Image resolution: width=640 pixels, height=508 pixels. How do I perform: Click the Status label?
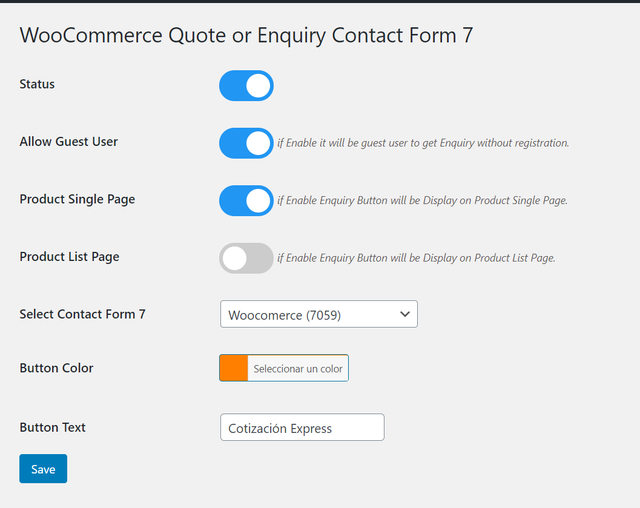[x=37, y=84]
